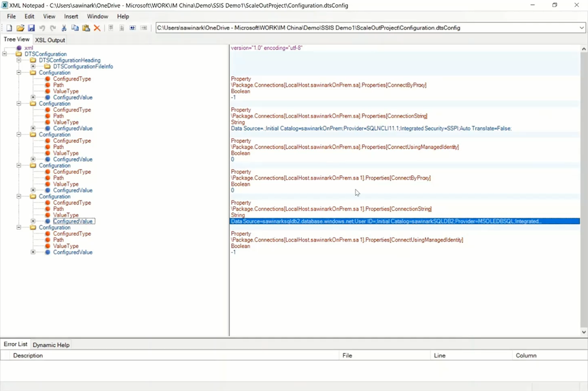The image size is (588, 391).
Task: Open the Edit menu
Action: 29,16
